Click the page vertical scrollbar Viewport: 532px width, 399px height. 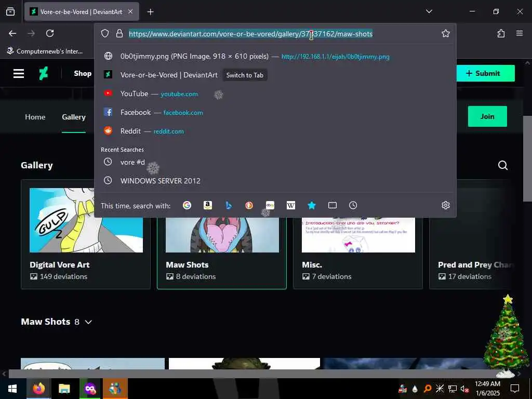tap(527, 158)
